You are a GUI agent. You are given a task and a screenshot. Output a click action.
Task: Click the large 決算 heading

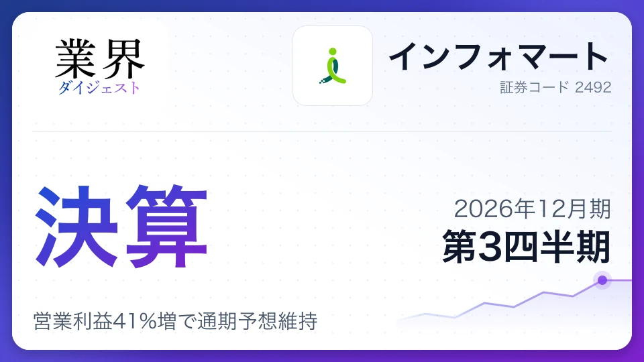(x=122, y=226)
